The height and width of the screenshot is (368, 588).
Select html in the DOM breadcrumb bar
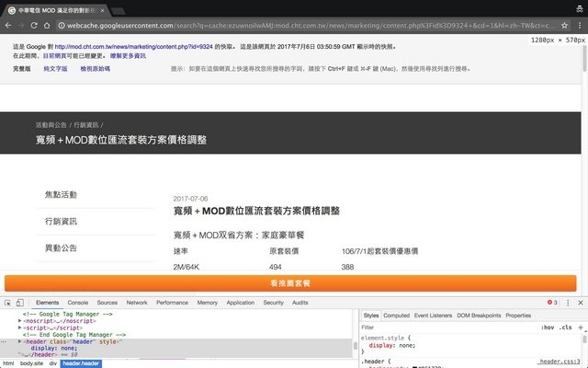8,363
